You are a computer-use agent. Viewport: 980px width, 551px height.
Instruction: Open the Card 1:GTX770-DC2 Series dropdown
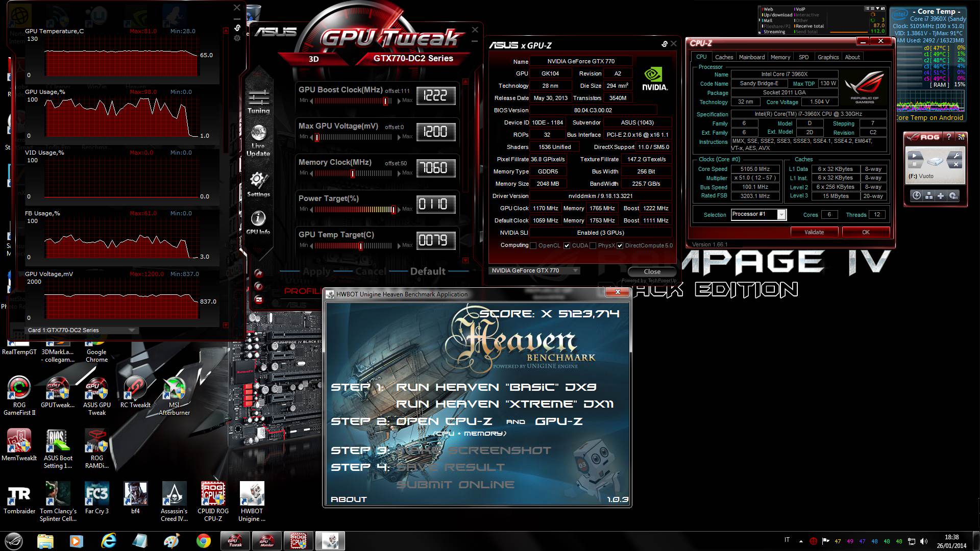click(x=82, y=330)
